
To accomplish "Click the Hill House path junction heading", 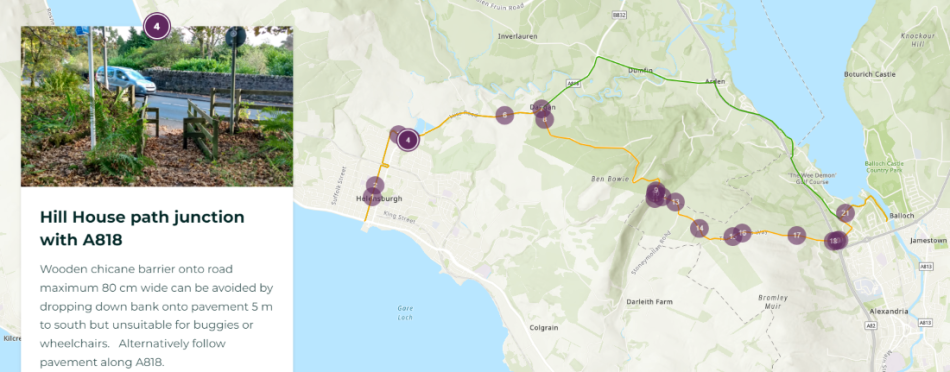I will [x=142, y=228].
